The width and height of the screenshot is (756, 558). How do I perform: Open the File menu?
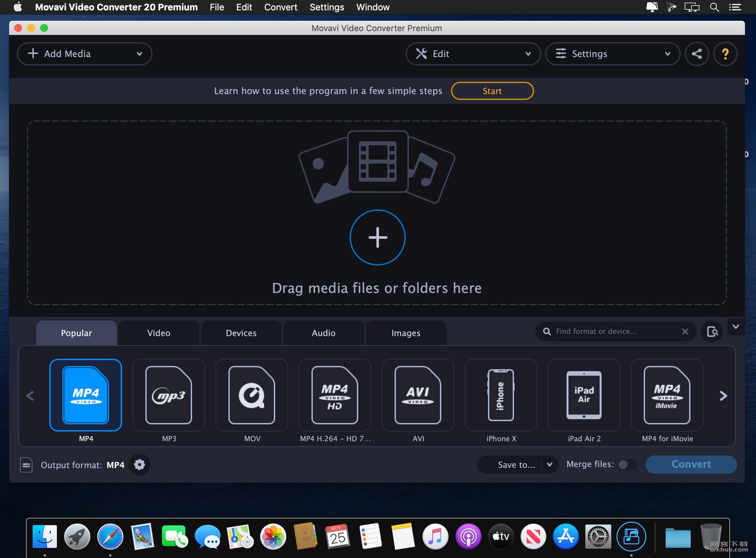click(x=216, y=7)
